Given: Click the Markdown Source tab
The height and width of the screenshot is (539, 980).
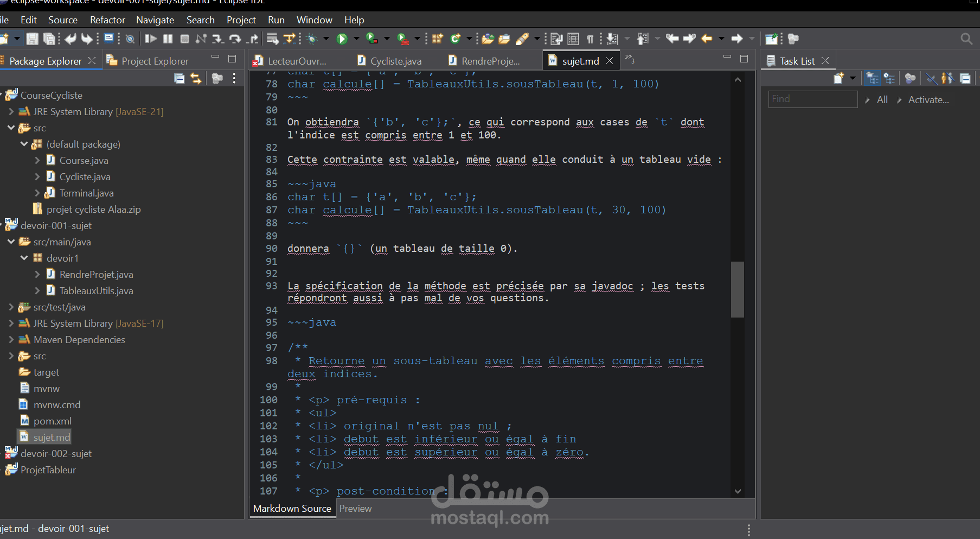Looking at the screenshot, I should 292,509.
